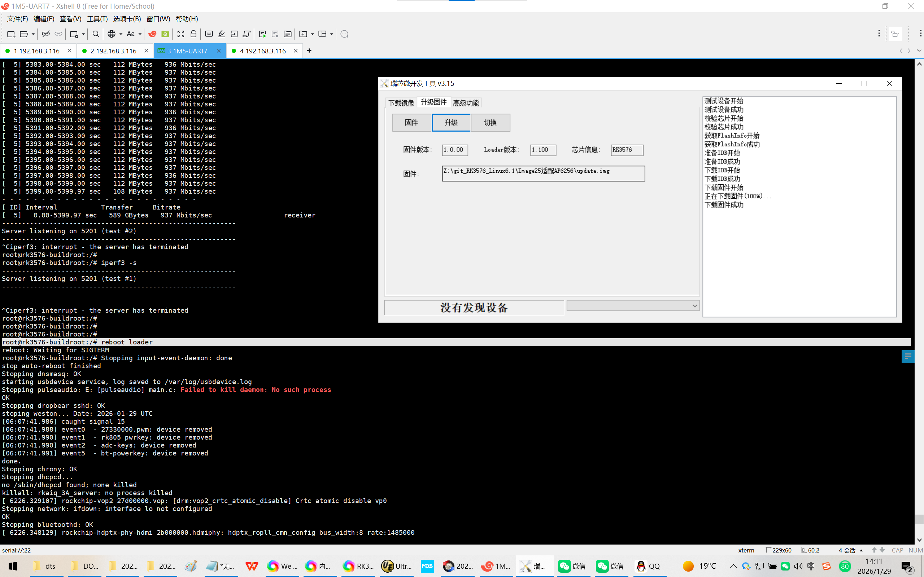This screenshot has height=577, width=924.
Task: Click the lock screen padlock icon
Action: (x=193, y=34)
